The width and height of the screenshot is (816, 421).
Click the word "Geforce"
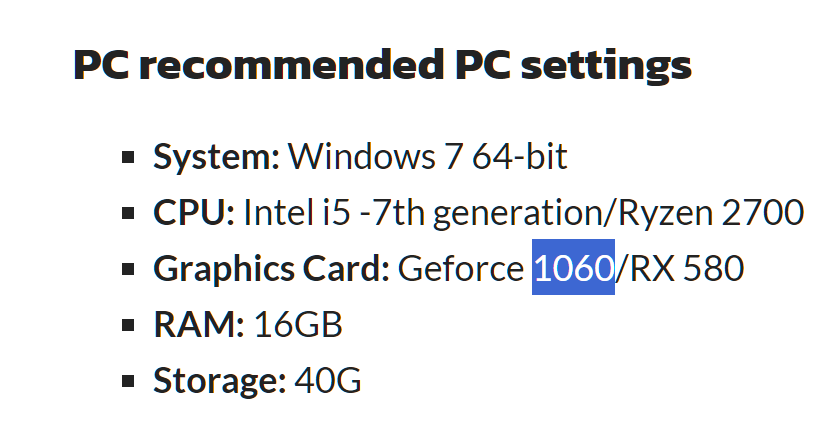[x=461, y=269]
